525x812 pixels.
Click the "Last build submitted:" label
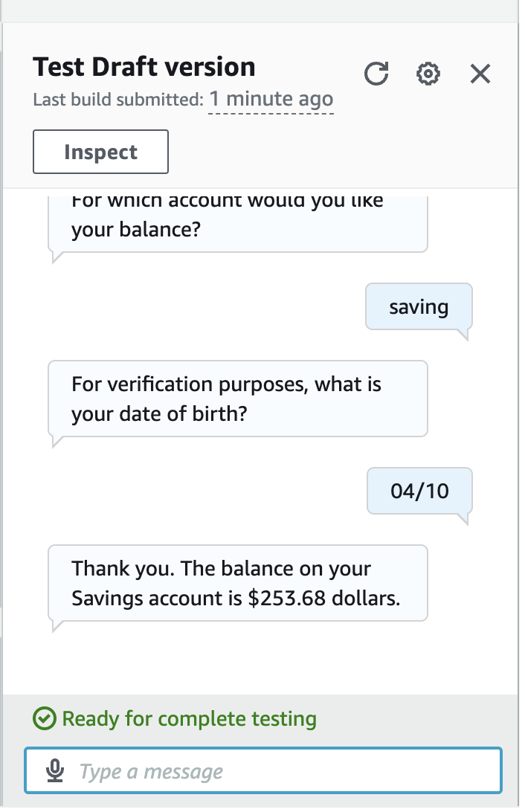(x=118, y=100)
